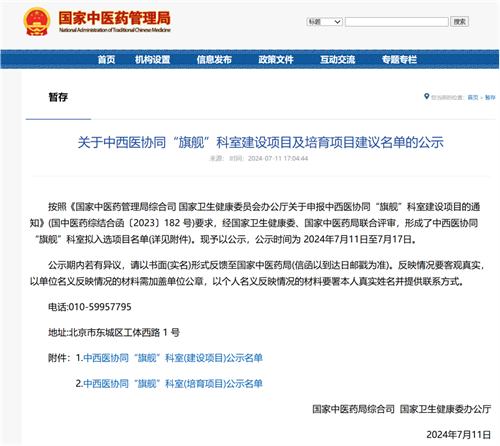
Task: Click the 首页 breadcrumb link
Action: (473, 97)
